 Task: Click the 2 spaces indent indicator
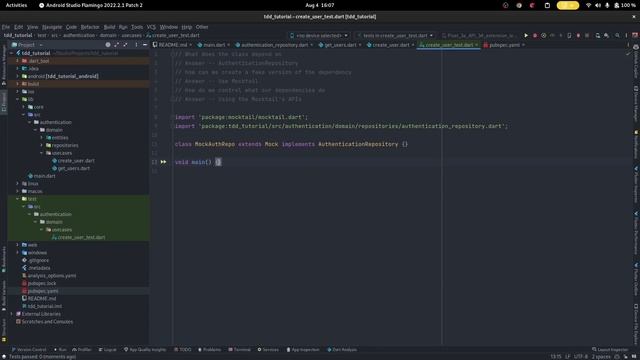(x=601, y=357)
